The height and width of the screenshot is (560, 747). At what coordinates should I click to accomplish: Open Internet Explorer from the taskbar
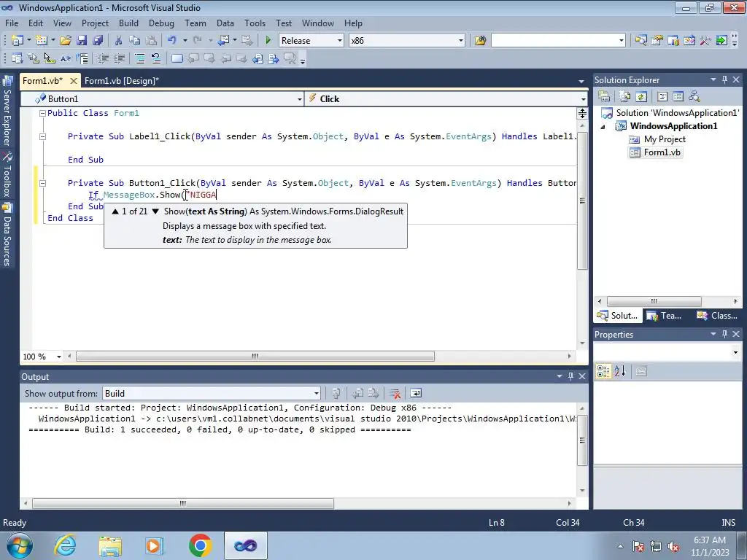click(65, 545)
